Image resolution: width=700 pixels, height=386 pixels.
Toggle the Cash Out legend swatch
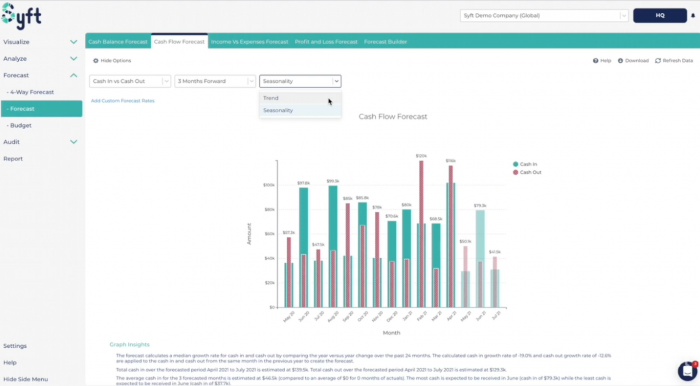tap(516, 172)
